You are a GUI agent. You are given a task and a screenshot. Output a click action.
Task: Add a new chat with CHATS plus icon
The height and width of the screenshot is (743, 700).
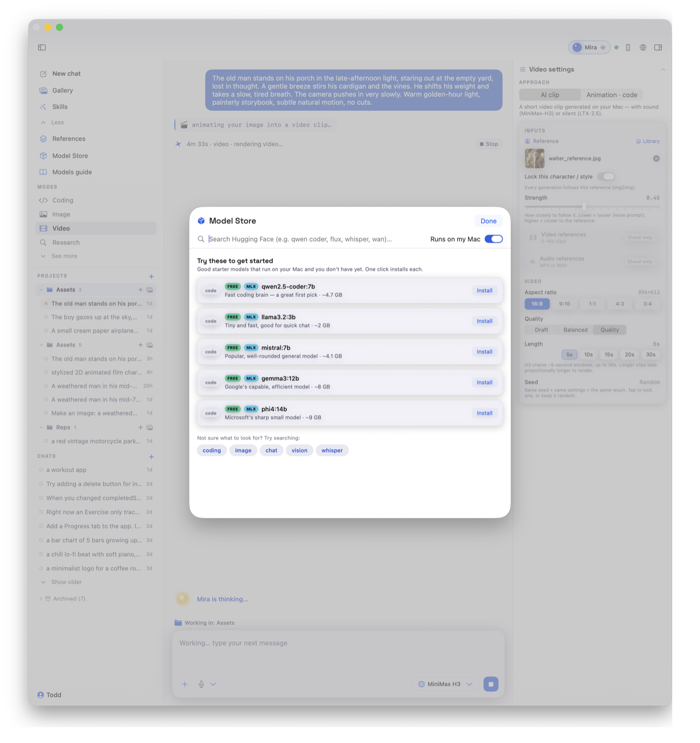pos(151,457)
